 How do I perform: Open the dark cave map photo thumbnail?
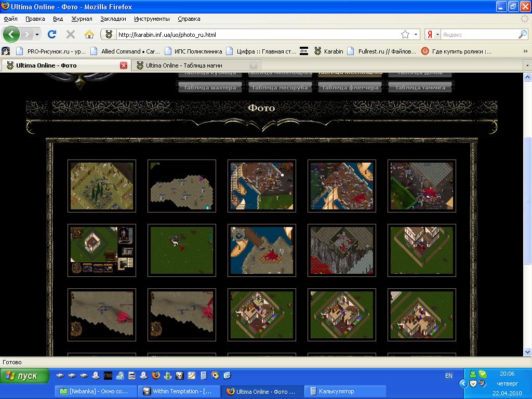pos(182,186)
